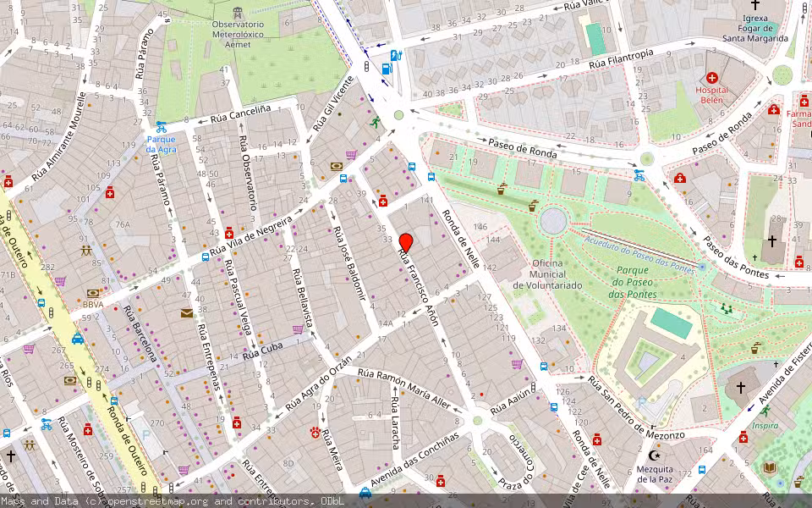Select the church cross above Igrexa Fogar label
Screen dimensions: 812x508
pos(755,5)
